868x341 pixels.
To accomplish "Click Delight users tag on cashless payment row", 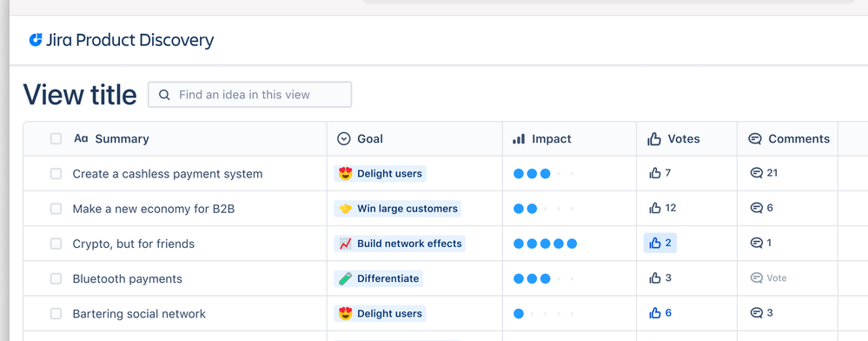I will (x=381, y=174).
